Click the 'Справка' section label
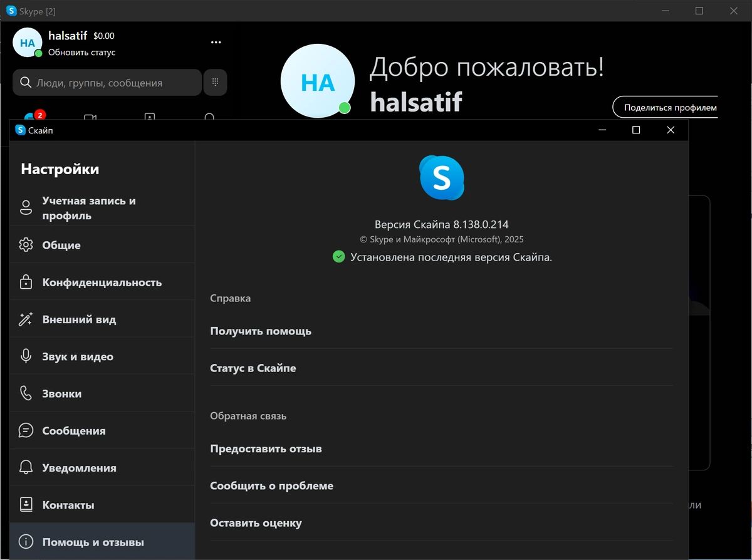The image size is (752, 560). pos(231,298)
